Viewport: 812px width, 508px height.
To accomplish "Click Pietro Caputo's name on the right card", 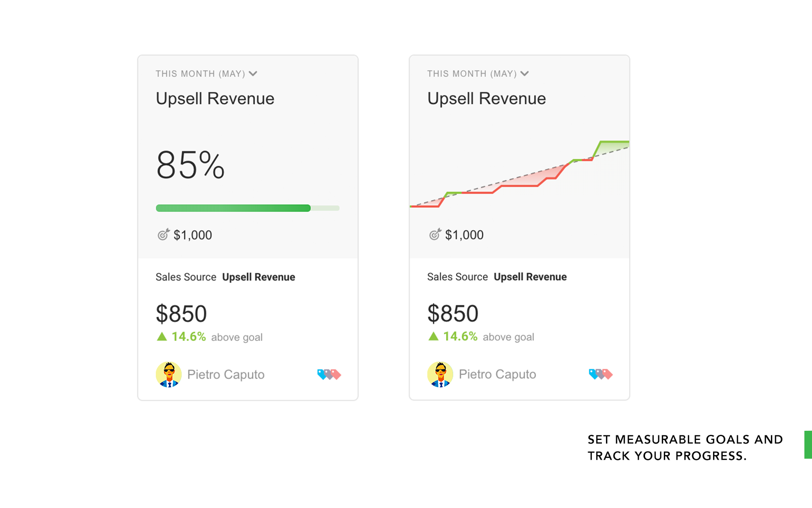I will tap(497, 374).
